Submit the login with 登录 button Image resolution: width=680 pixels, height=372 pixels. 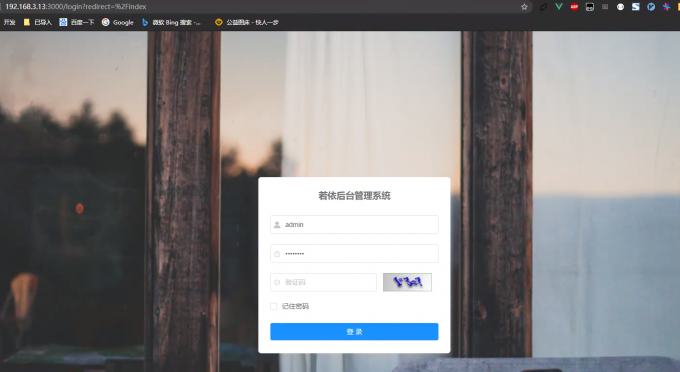(x=354, y=332)
